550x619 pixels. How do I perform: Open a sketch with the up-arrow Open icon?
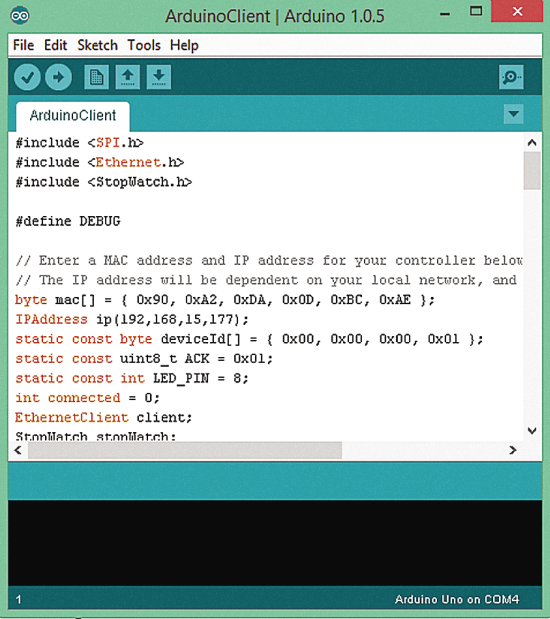click(x=128, y=77)
